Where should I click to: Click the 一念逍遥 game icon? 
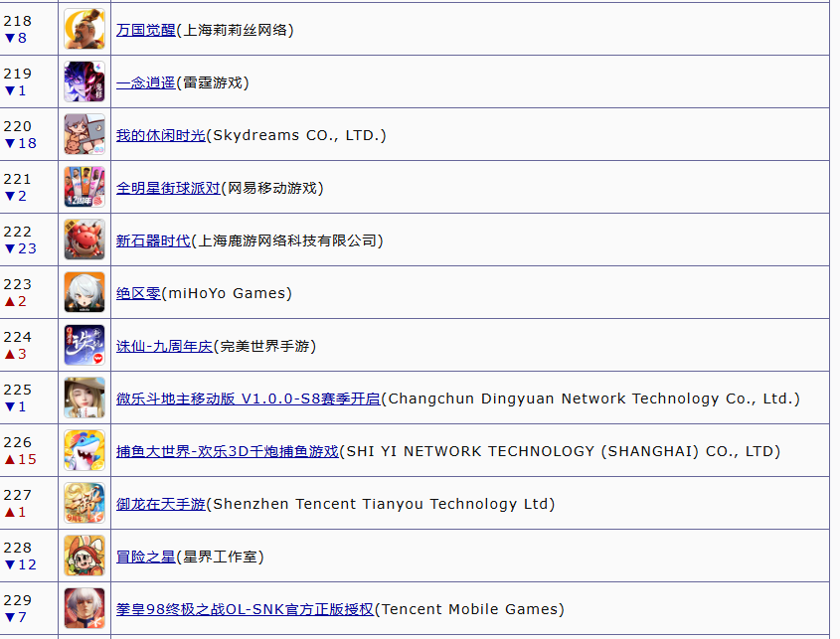click(x=84, y=81)
